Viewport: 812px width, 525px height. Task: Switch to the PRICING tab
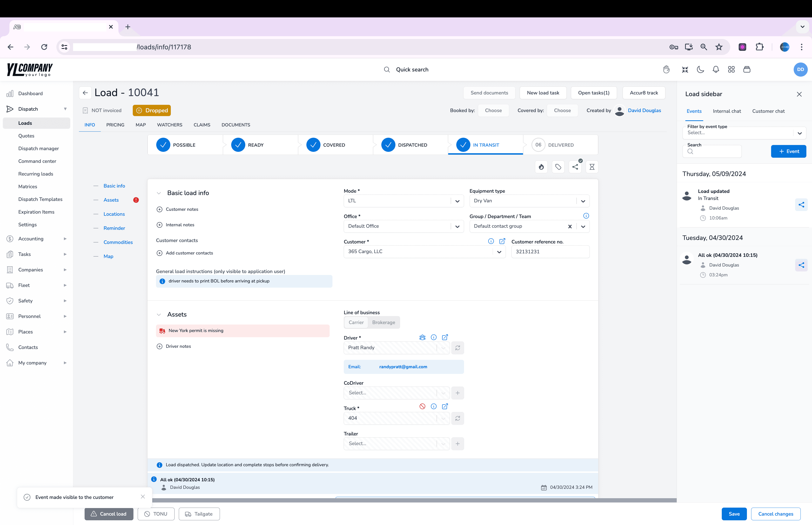(x=115, y=125)
